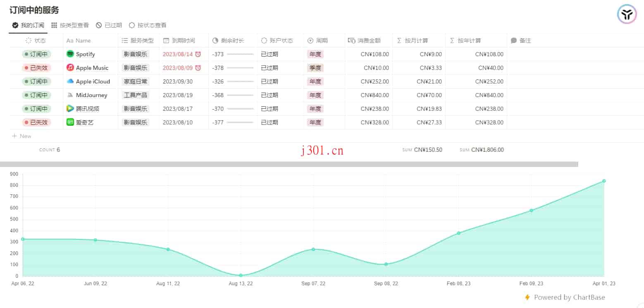The width and height of the screenshot is (644, 308).
Task: Click the gray horizontal scrollbar above chart
Action: click(x=289, y=164)
